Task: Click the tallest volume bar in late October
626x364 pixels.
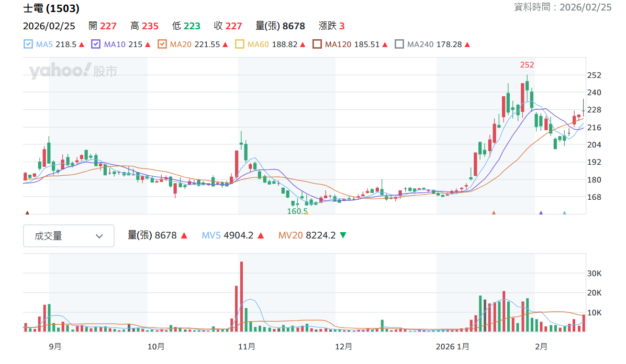Action: [241, 297]
